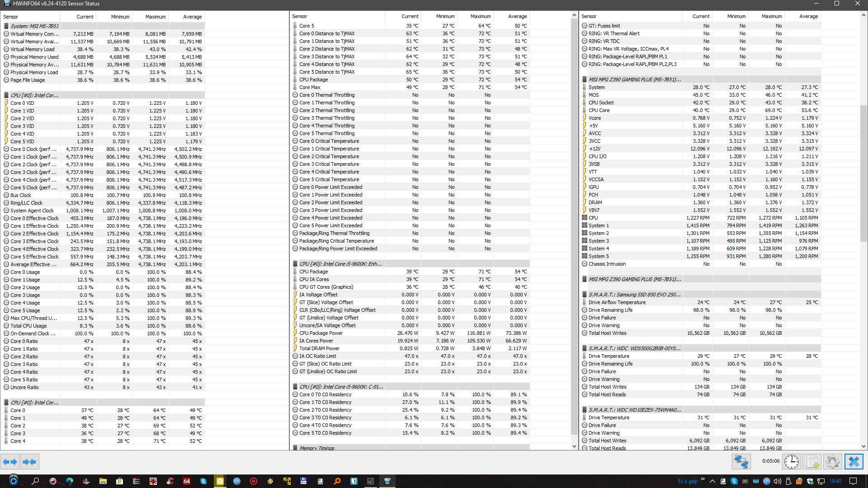The width and height of the screenshot is (868, 488).
Task: Open WinRAR books icon in taskbar
Action: pos(137,481)
